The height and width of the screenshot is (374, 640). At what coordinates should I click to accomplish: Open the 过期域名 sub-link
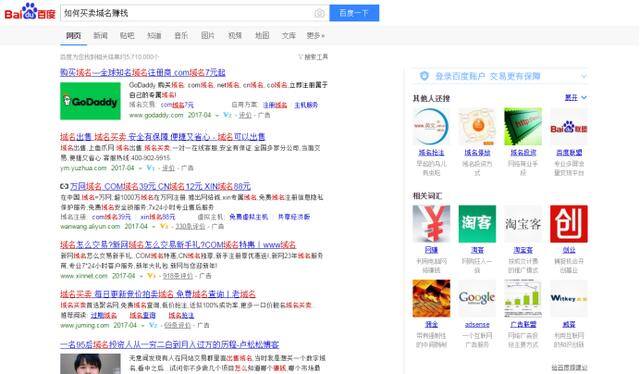tap(104, 315)
